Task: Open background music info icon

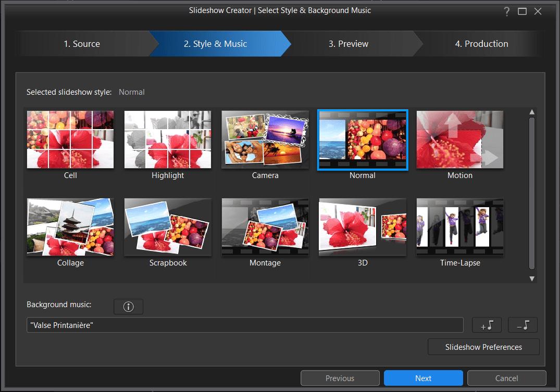Action: (x=129, y=306)
